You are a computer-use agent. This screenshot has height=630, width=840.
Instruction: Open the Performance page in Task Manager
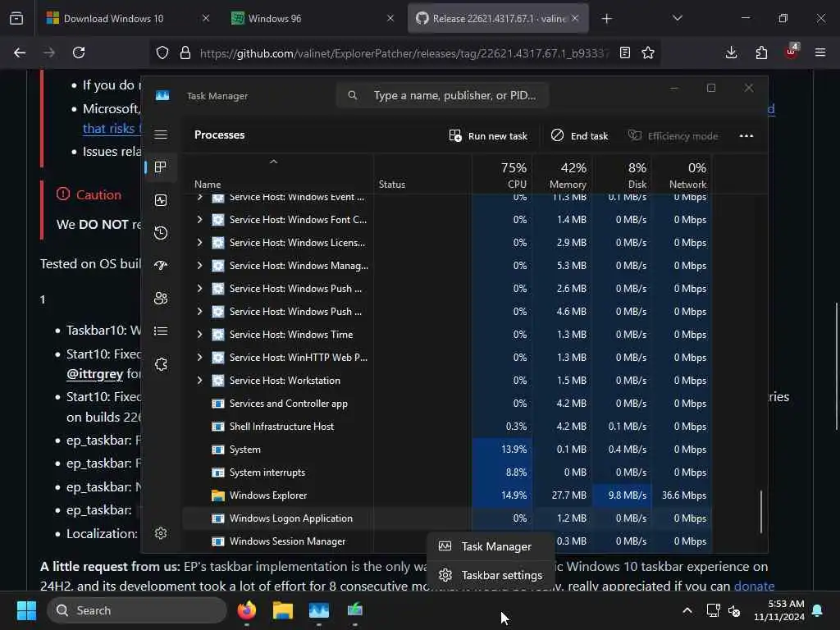pyautogui.click(x=161, y=200)
